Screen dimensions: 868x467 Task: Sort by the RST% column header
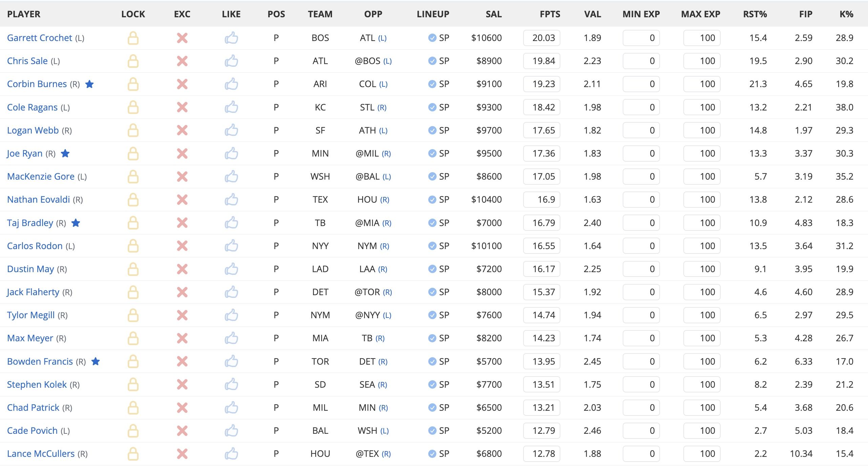(755, 14)
